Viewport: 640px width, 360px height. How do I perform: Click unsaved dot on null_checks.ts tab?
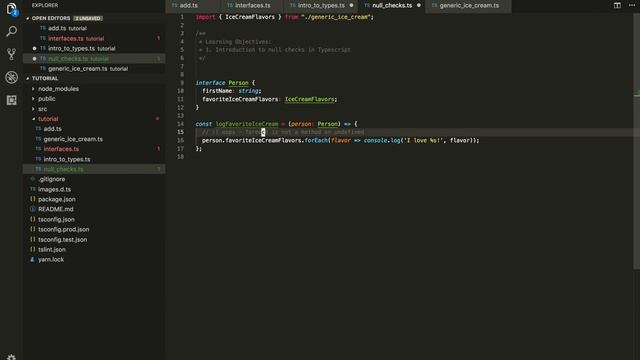tap(419, 5)
